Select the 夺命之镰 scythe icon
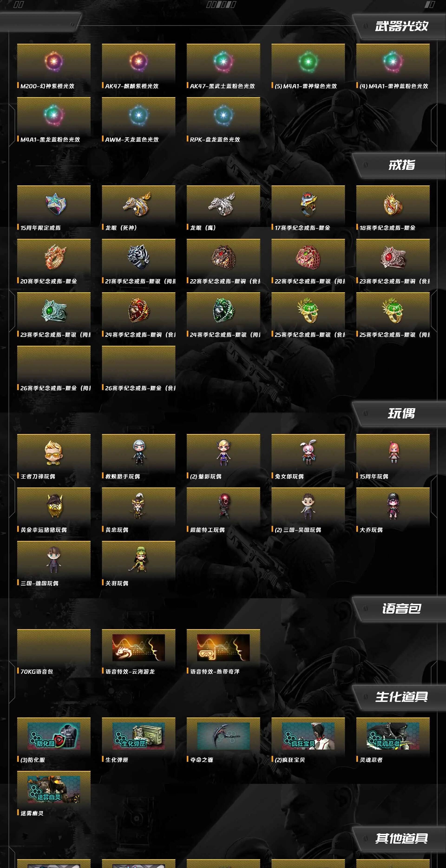446x868 pixels. click(223, 736)
